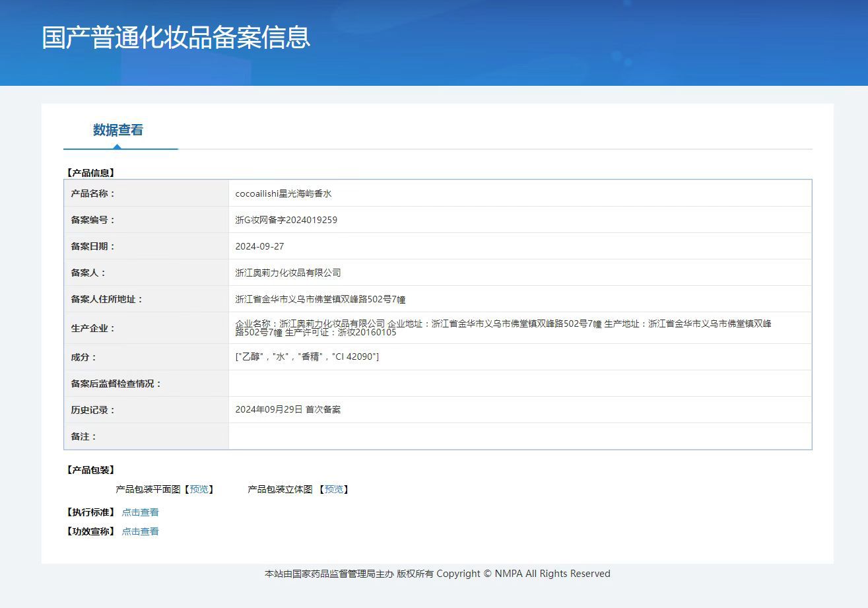Screen dimensions: 868x608
Task: Click the empty 备案后监督检查情况 cell
Action: pos(520,384)
